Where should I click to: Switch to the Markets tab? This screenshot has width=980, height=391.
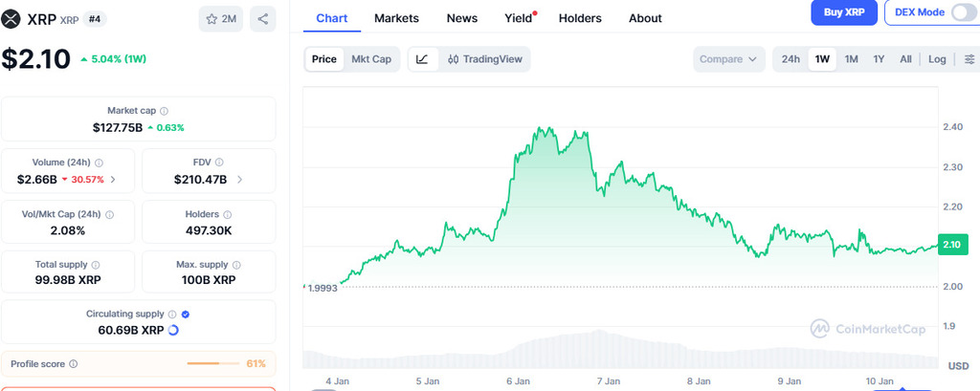point(396,18)
